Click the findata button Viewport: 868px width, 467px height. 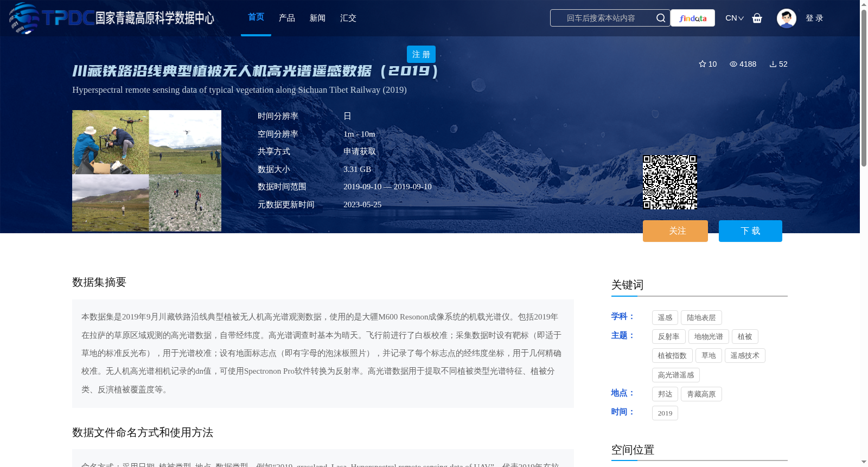[x=693, y=18]
